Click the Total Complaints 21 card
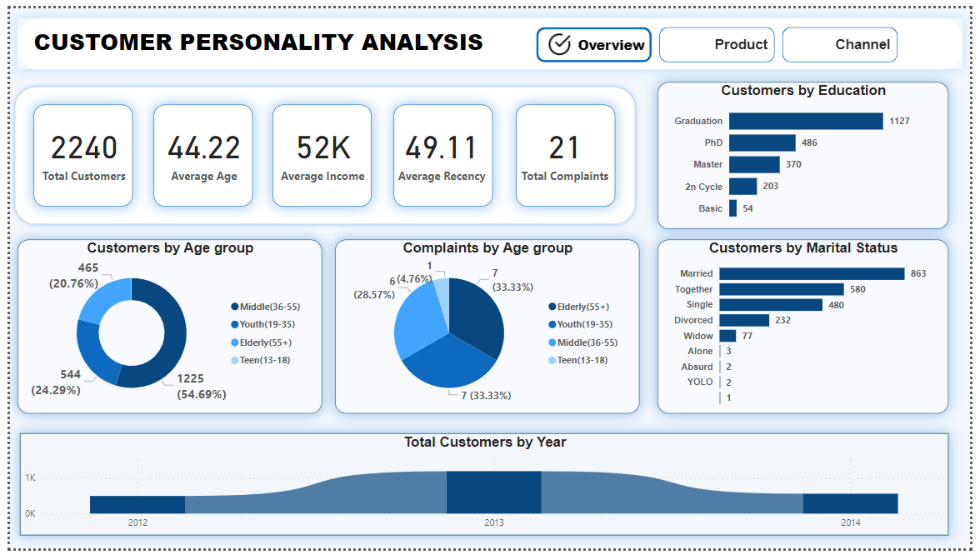Screen dimensions: 980x555 [566, 155]
